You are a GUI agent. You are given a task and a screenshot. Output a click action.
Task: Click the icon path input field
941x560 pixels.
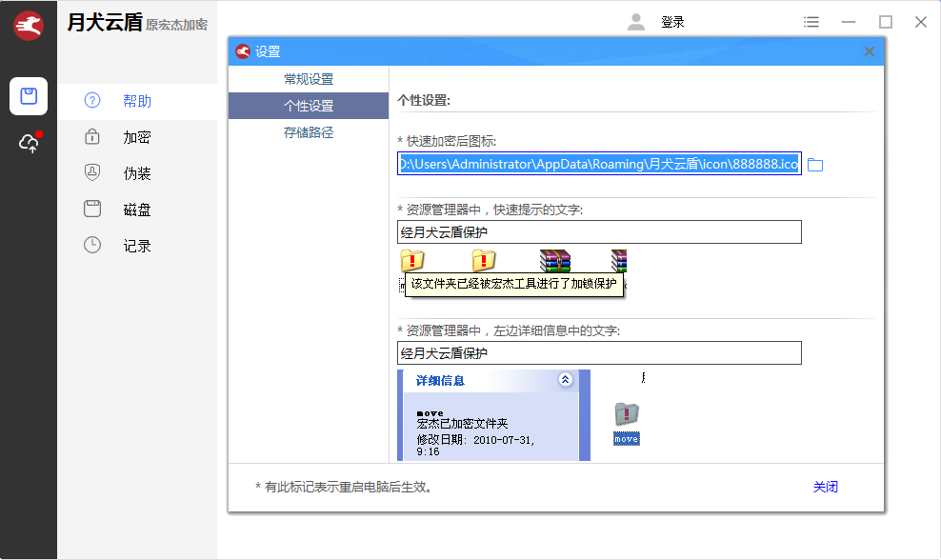599,164
